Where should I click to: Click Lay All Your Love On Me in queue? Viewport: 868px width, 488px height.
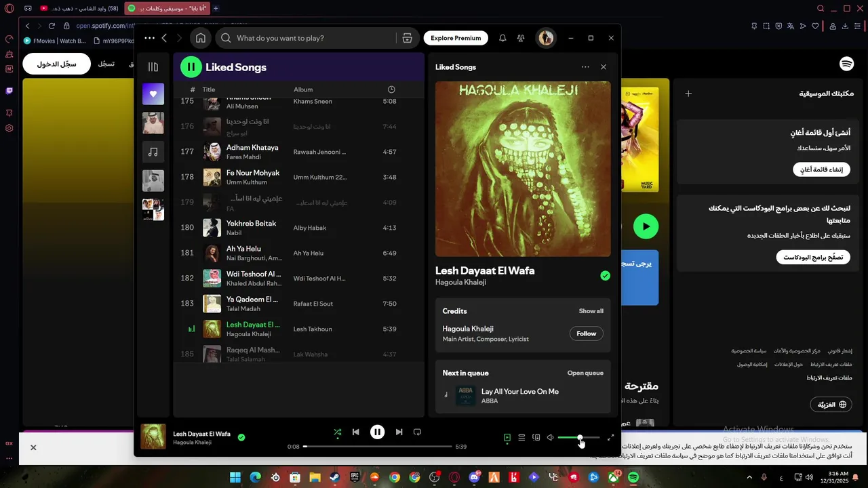point(520,392)
